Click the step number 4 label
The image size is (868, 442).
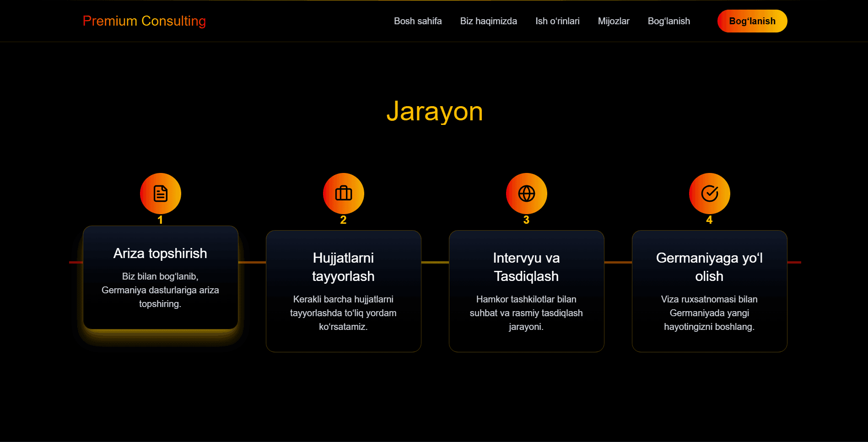tap(709, 220)
